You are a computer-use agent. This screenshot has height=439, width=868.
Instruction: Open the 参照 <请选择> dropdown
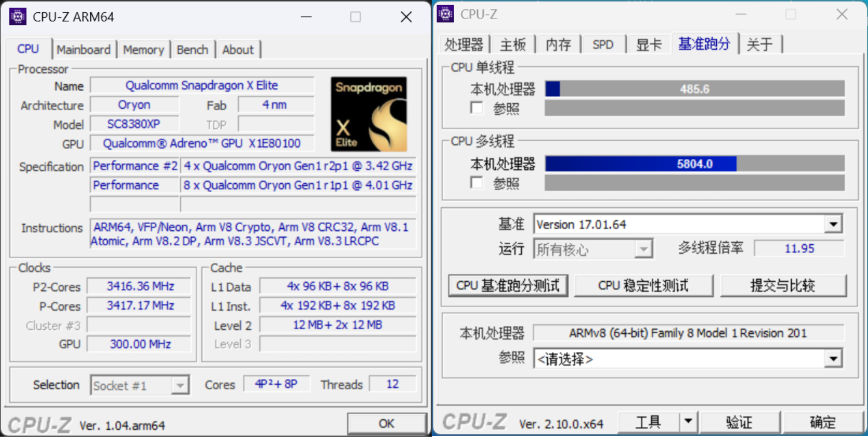pos(833,359)
